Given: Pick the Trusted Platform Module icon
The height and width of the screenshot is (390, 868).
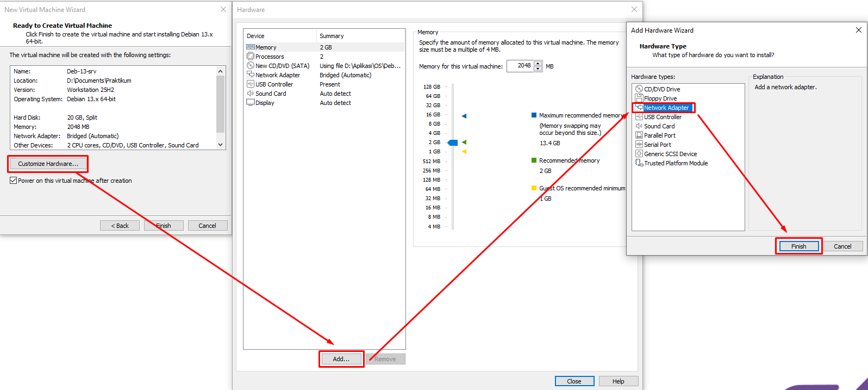Looking at the screenshot, I should click(x=639, y=163).
